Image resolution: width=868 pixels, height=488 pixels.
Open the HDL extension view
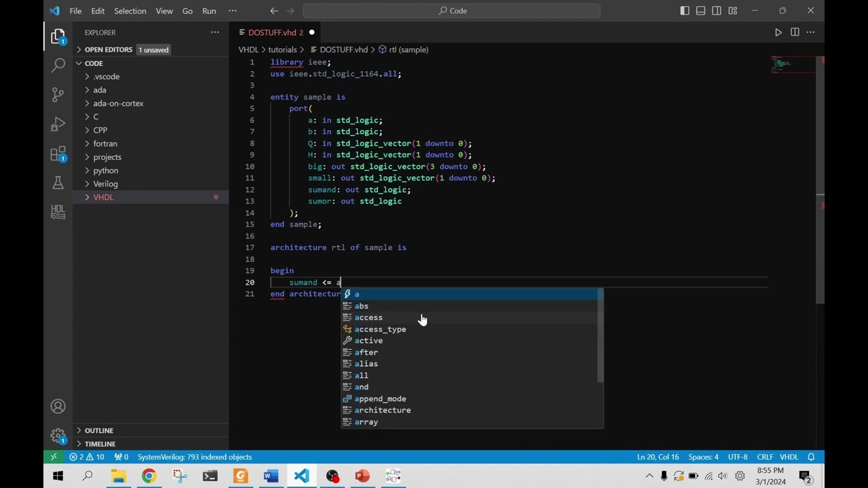pos(58,212)
